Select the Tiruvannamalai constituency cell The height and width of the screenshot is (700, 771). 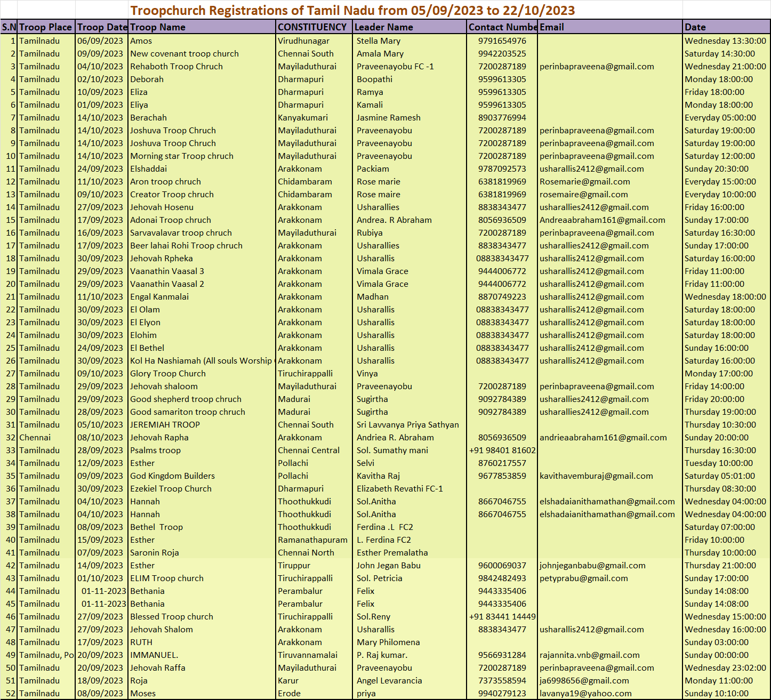coord(308,655)
